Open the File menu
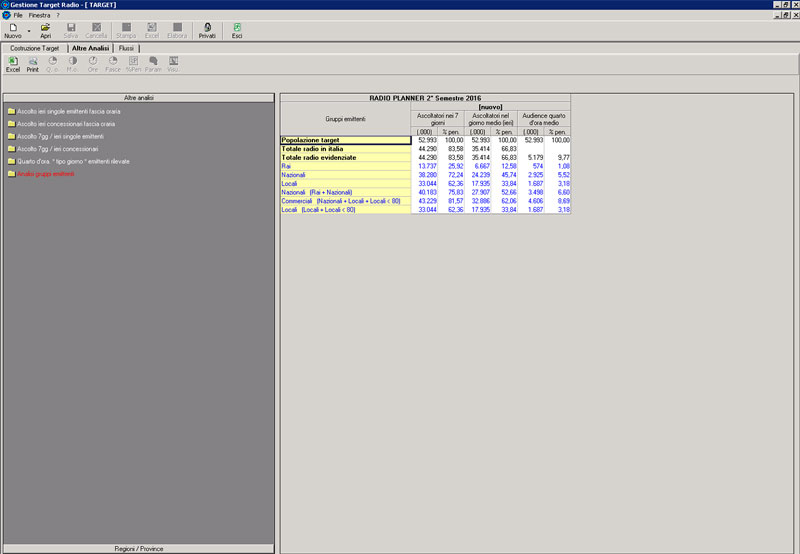800x554 pixels. click(x=18, y=15)
